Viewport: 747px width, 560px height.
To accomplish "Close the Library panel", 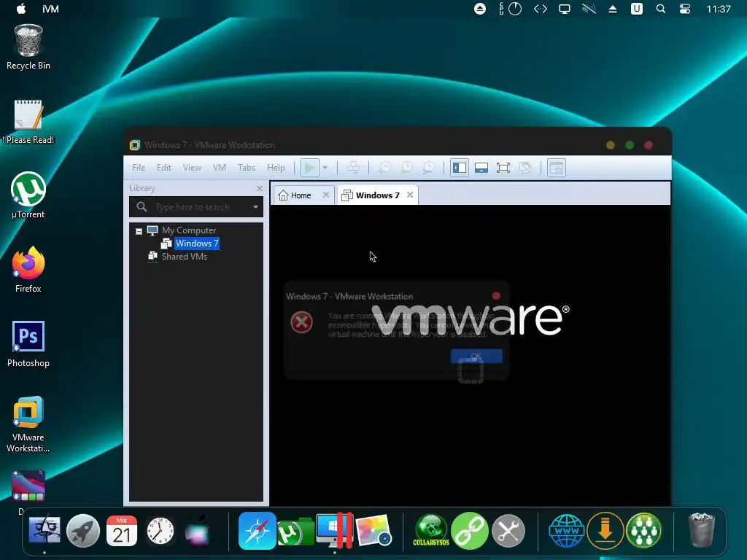I will pos(260,189).
